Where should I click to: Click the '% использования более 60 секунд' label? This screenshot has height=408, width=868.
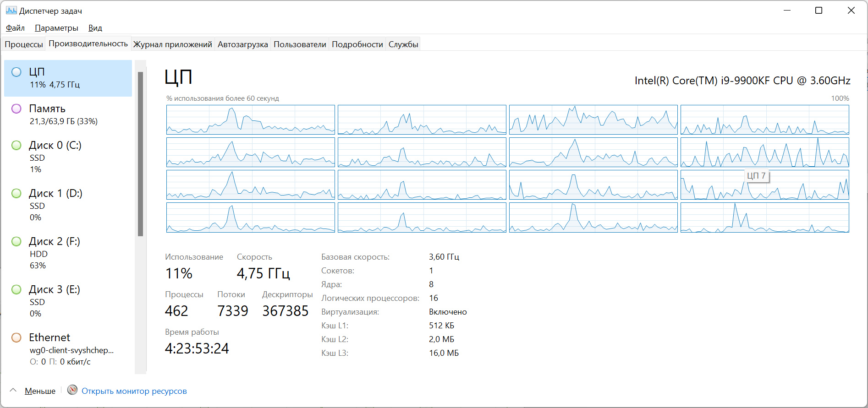pyautogui.click(x=223, y=98)
